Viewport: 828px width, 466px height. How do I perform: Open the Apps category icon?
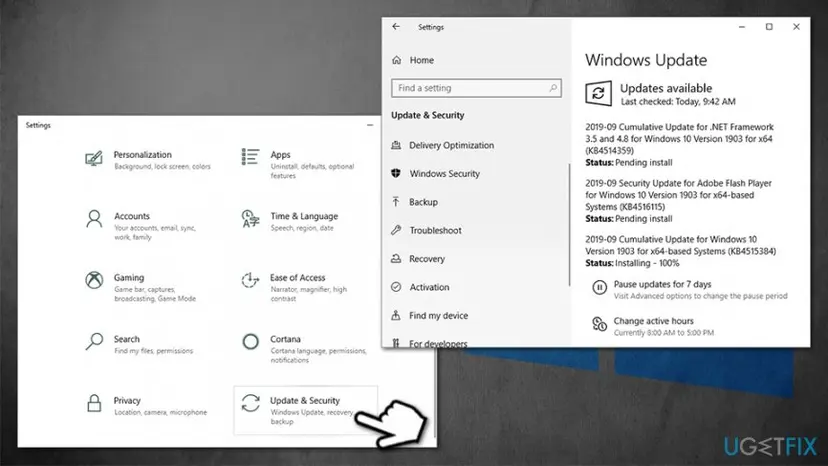[250, 157]
